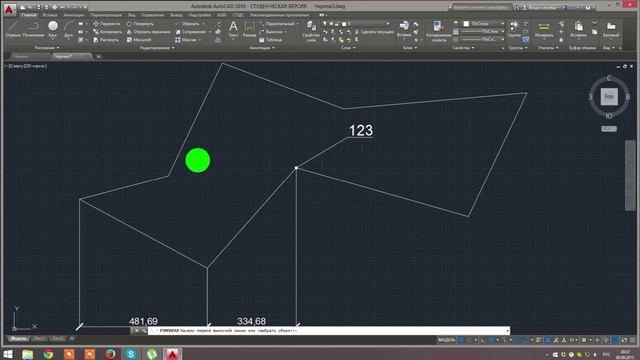The width and height of the screenshot is (640, 360).
Task: Click the Copy (Копировать) command
Action: [107, 32]
